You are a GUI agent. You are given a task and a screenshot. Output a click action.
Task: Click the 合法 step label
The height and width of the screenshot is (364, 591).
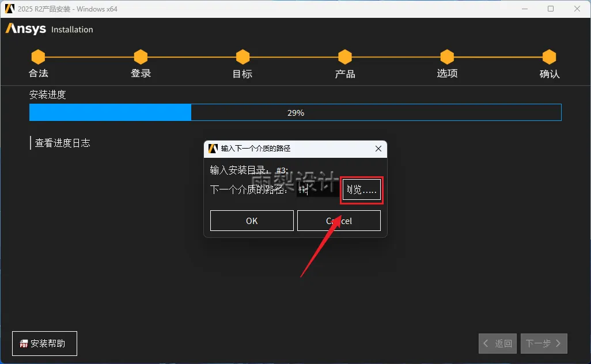coord(39,73)
